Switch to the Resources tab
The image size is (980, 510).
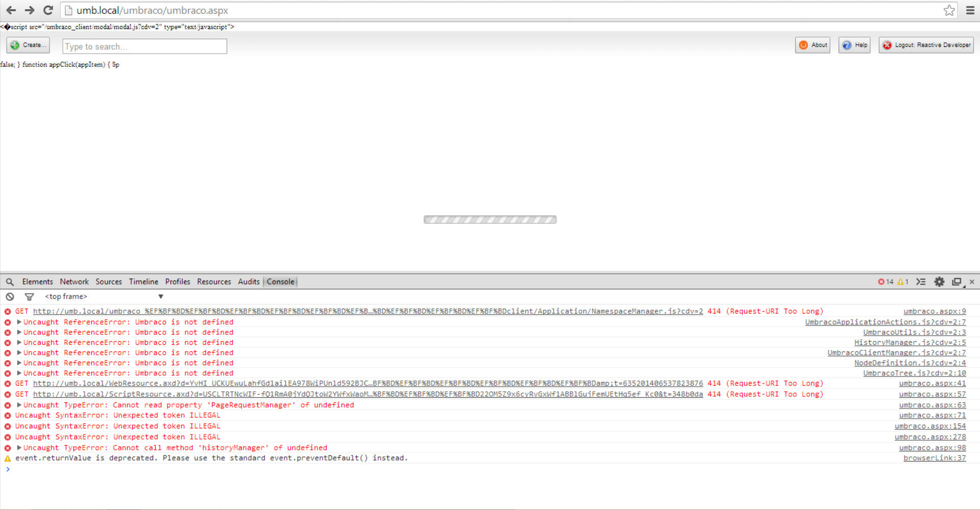(214, 282)
